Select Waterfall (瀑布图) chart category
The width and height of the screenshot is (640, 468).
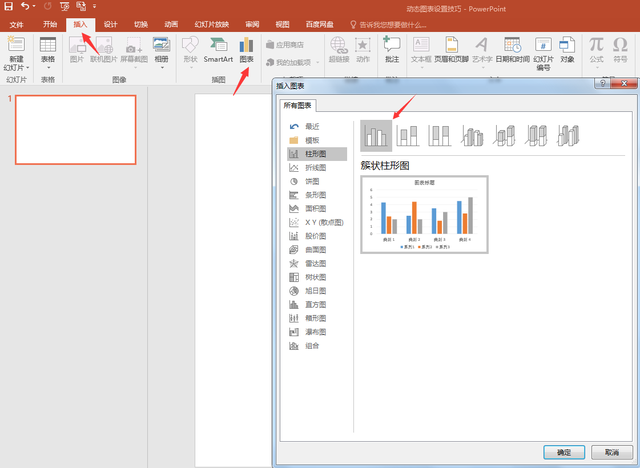(x=317, y=332)
